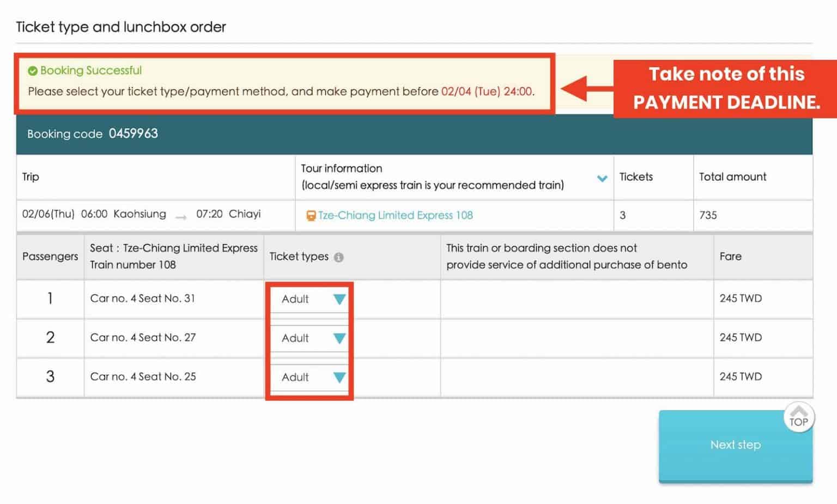
Task: Expand the Tour information chevron
Action: point(602,178)
